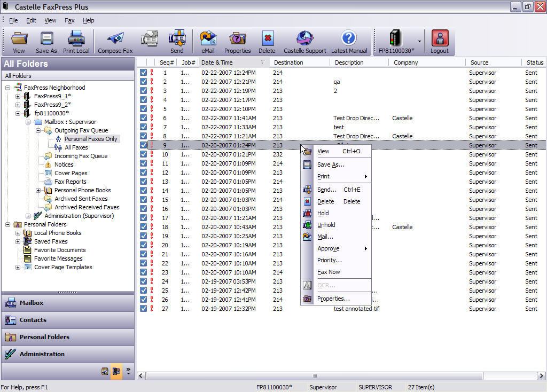547x392 pixels.
Task: Open dropdown arrow beside FP81100030 server
Action: 419,41
